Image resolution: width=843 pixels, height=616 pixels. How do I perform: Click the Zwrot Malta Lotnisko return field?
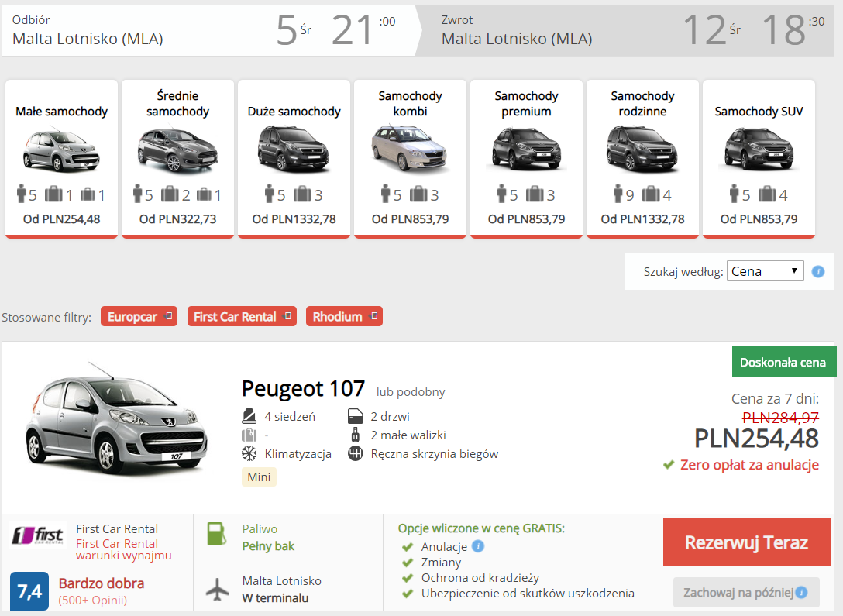[x=517, y=31]
